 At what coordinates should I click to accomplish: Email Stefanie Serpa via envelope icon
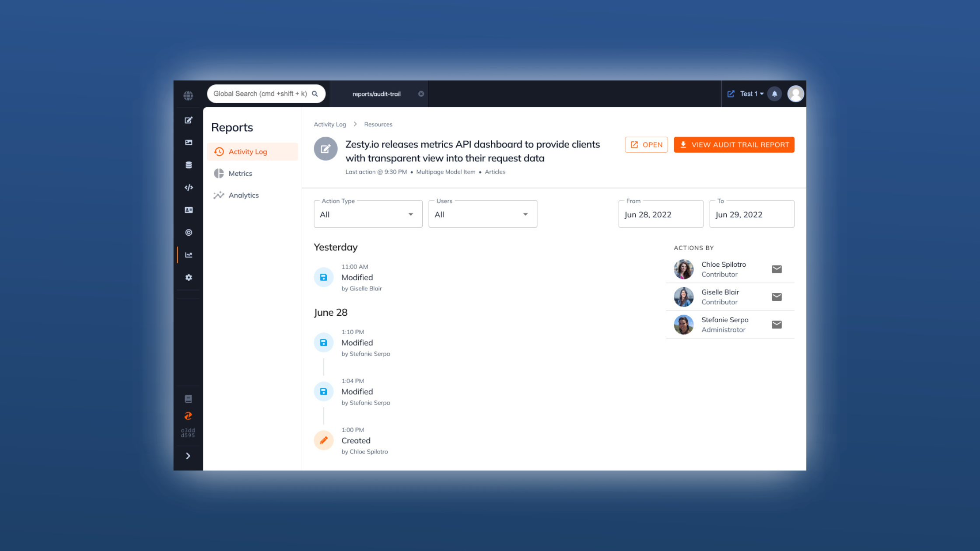[777, 324]
